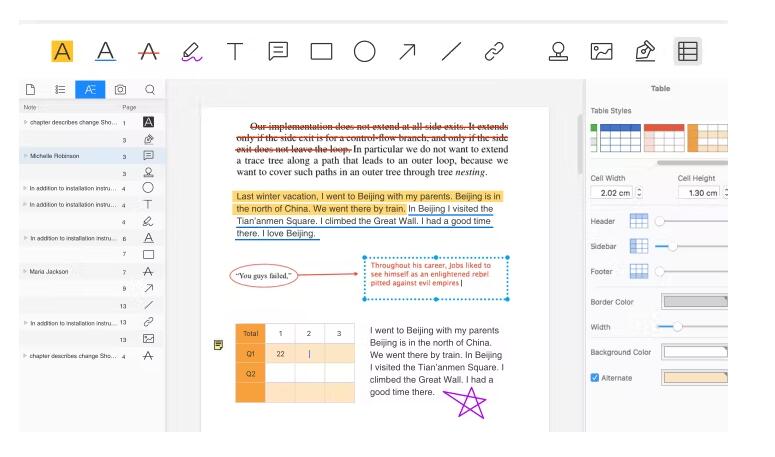Select the Michelle Robinson annotation row
Viewport: 775px width, 457px height.
coord(92,156)
